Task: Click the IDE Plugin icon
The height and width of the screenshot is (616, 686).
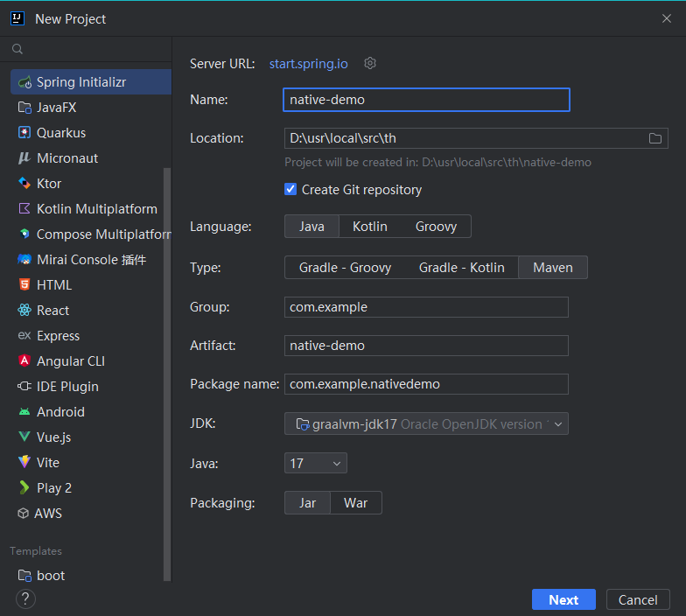Action: coord(24,387)
